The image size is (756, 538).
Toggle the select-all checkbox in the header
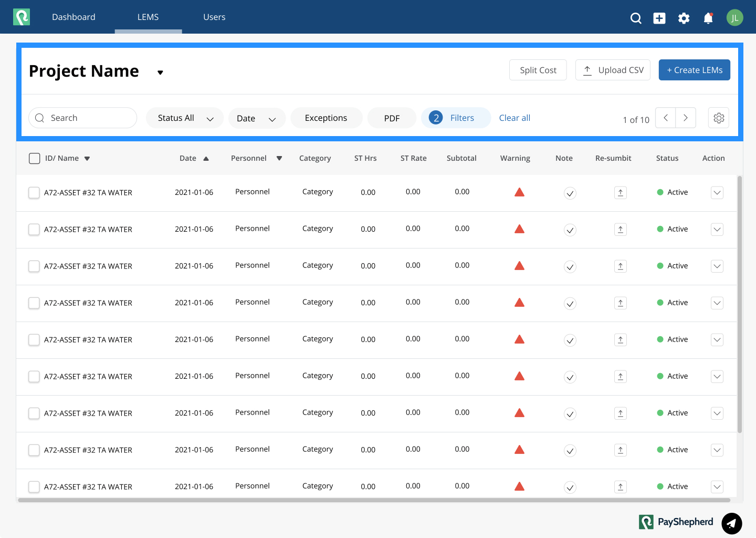(35, 159)
